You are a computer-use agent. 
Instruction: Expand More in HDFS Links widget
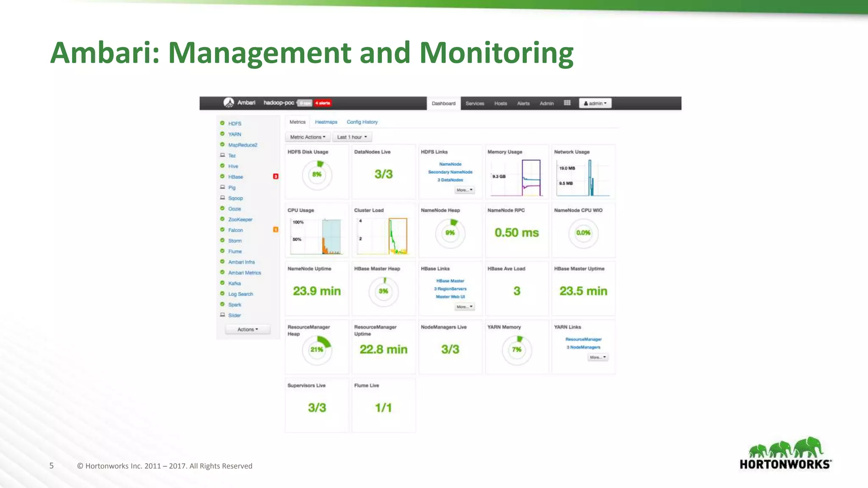[x=465, y=190]
